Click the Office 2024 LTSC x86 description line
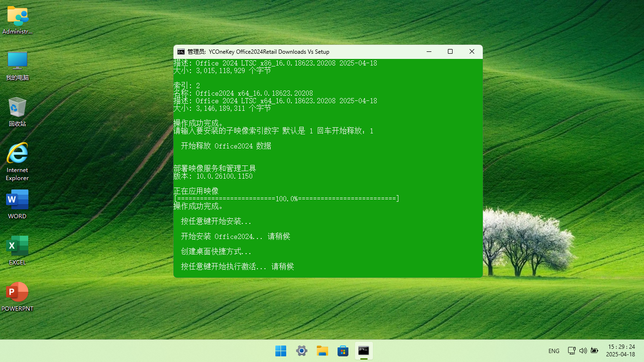Viewport: 644px width, 362px height. coord(275,63)
